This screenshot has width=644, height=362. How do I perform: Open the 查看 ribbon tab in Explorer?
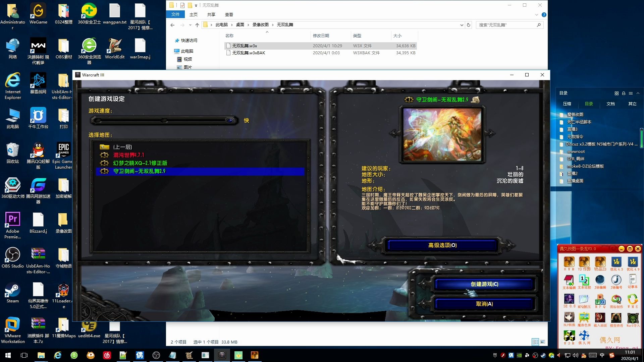(229, 14)
